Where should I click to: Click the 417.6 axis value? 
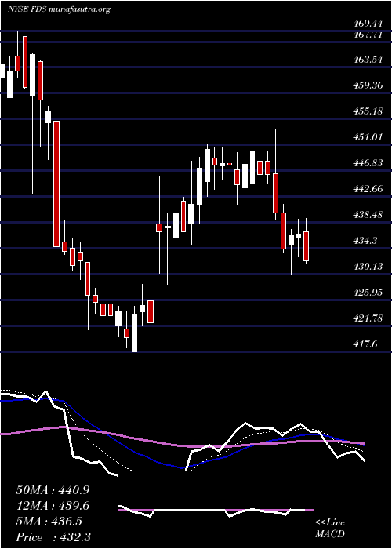tap(365, 344)
